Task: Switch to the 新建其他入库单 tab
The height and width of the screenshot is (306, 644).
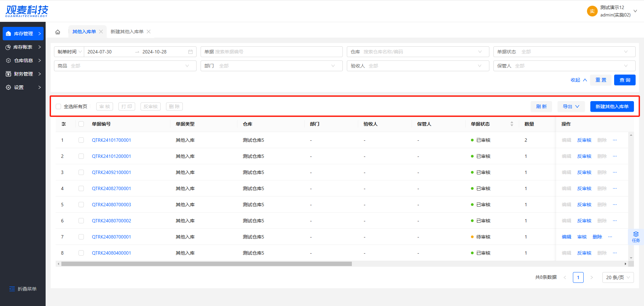Action: click(x=127, y=32)
